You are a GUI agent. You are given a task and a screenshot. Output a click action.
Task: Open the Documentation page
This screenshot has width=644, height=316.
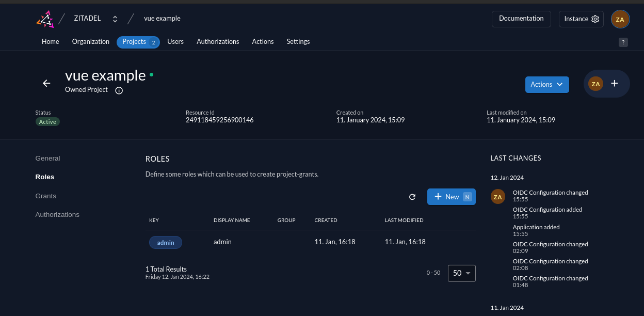point(521,19)
